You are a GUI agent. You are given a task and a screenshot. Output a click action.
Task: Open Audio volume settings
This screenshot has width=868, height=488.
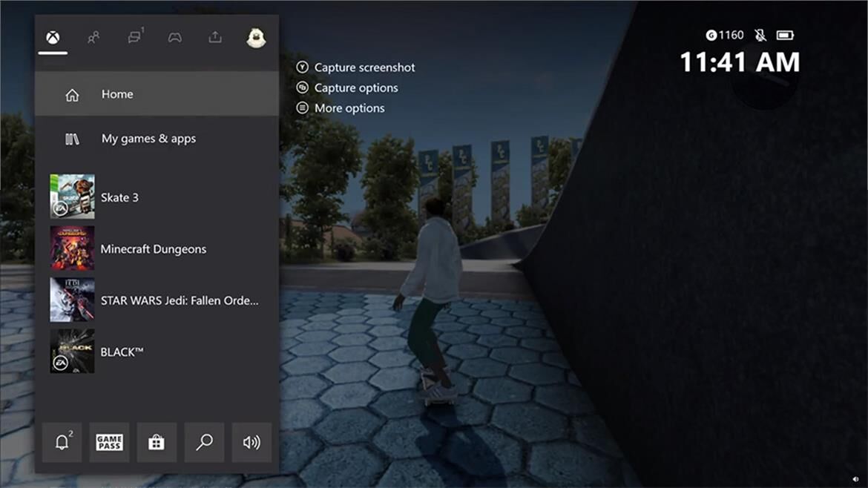pyautogui.click(x=251, y=442)
